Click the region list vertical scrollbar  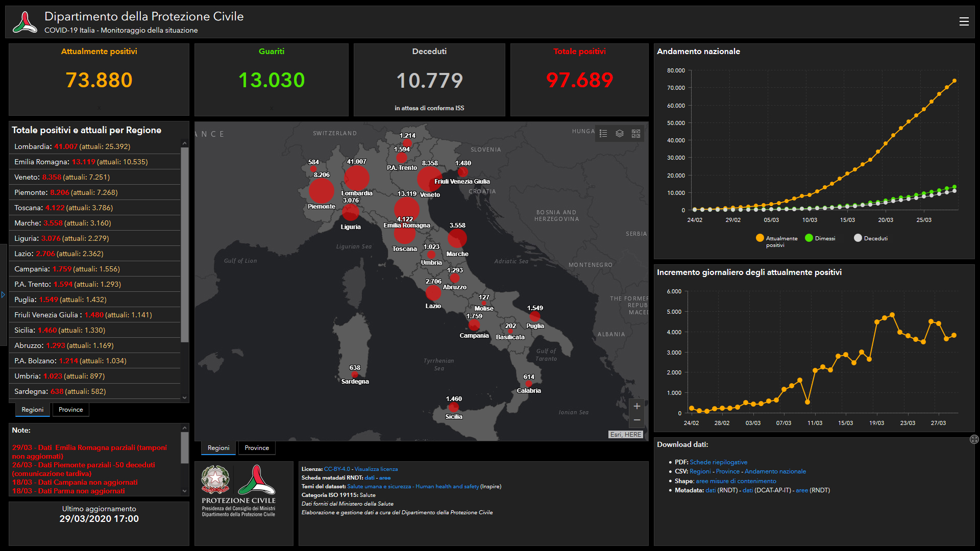[184, 245]
